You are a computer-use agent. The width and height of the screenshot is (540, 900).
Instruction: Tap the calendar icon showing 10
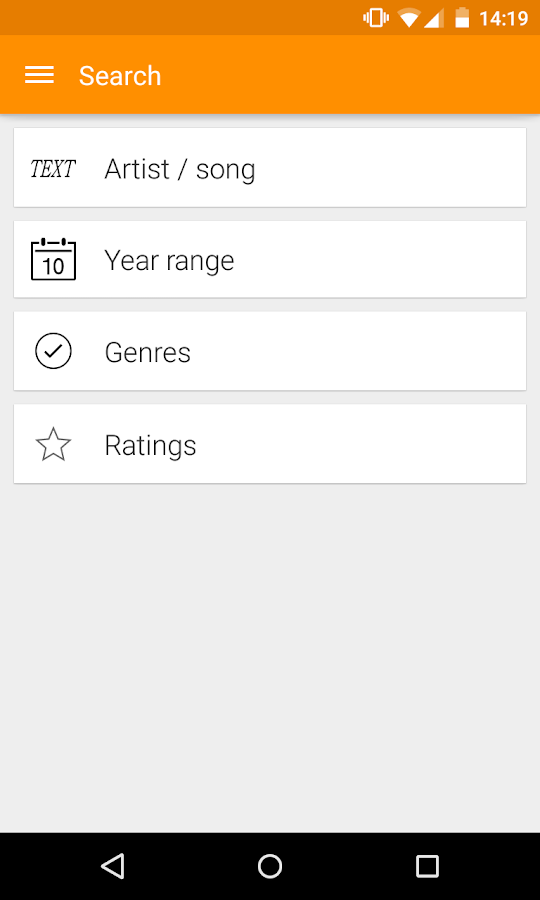tap(53, 259)
